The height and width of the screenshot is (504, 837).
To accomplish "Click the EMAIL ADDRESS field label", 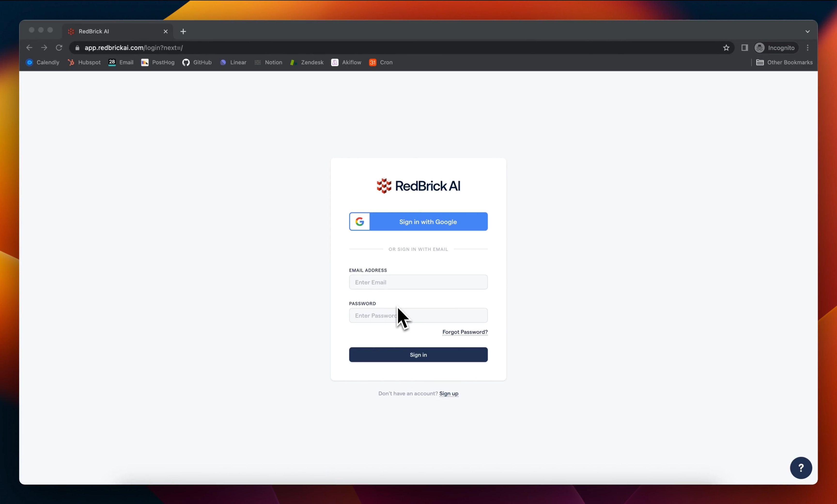I will (x=368, y=270).
